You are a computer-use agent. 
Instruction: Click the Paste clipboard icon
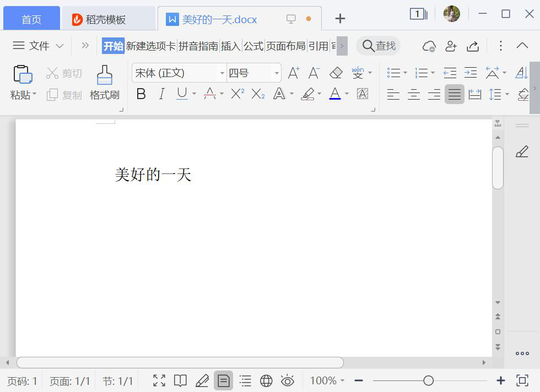pyautogui.click(x=23, y=74)
